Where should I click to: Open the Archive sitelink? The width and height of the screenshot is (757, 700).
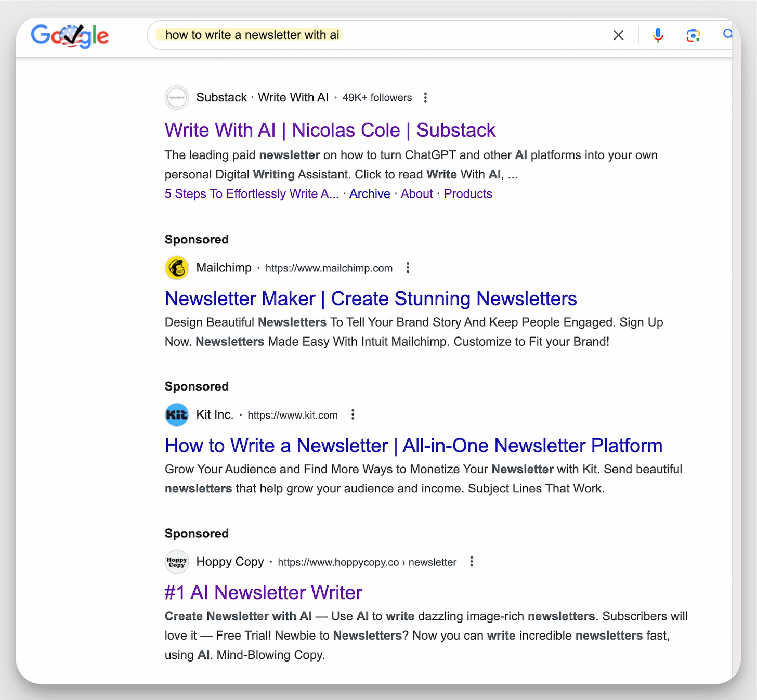(x=370, y=194)
